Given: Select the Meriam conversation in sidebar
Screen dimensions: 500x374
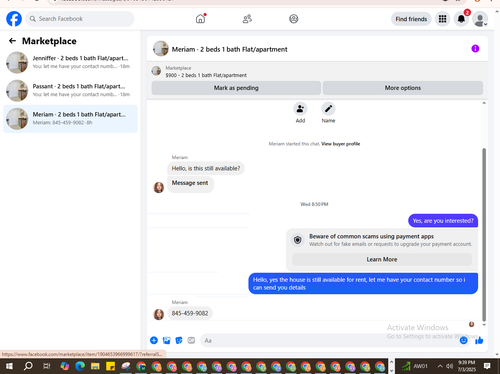Looking at the screenshot, I should click(70, 119).
